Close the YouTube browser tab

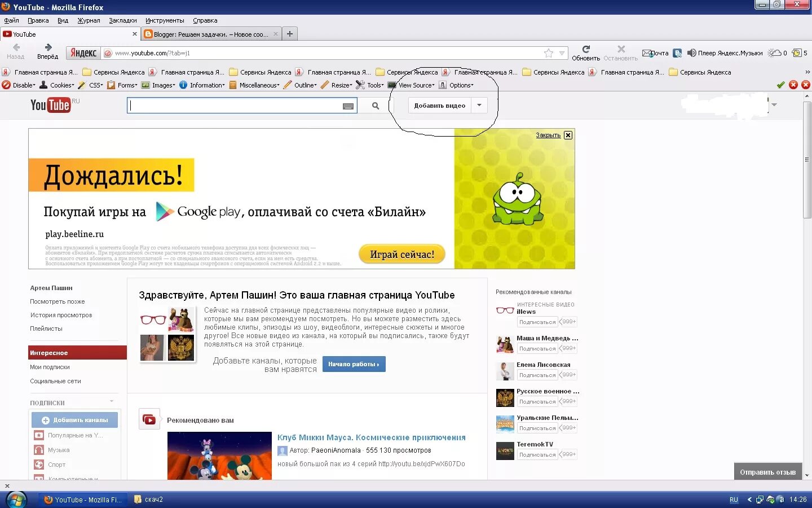135,34
